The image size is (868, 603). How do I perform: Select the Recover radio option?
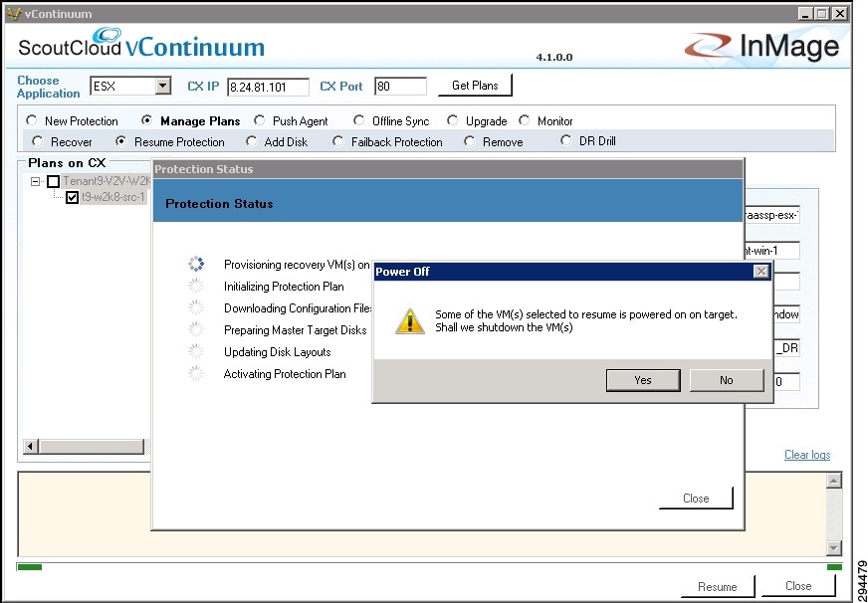37,141
